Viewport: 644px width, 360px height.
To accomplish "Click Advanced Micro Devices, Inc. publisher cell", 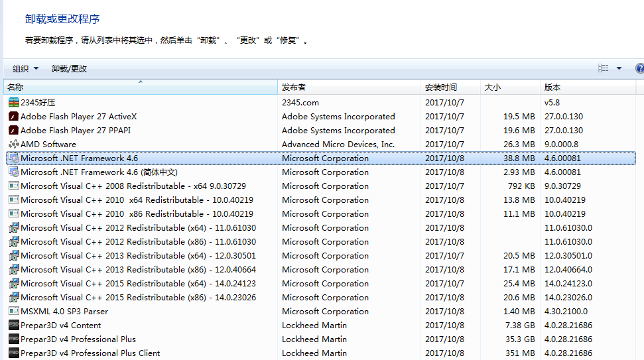I will 338,145.
